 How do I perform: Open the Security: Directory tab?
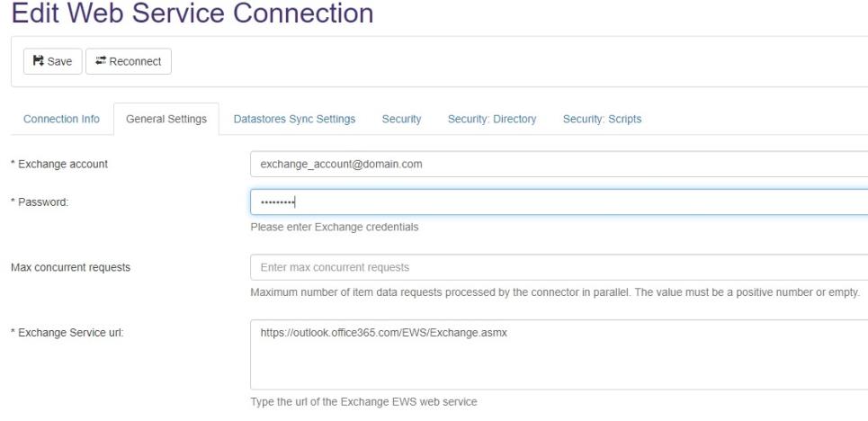click(x=491, y=119)
